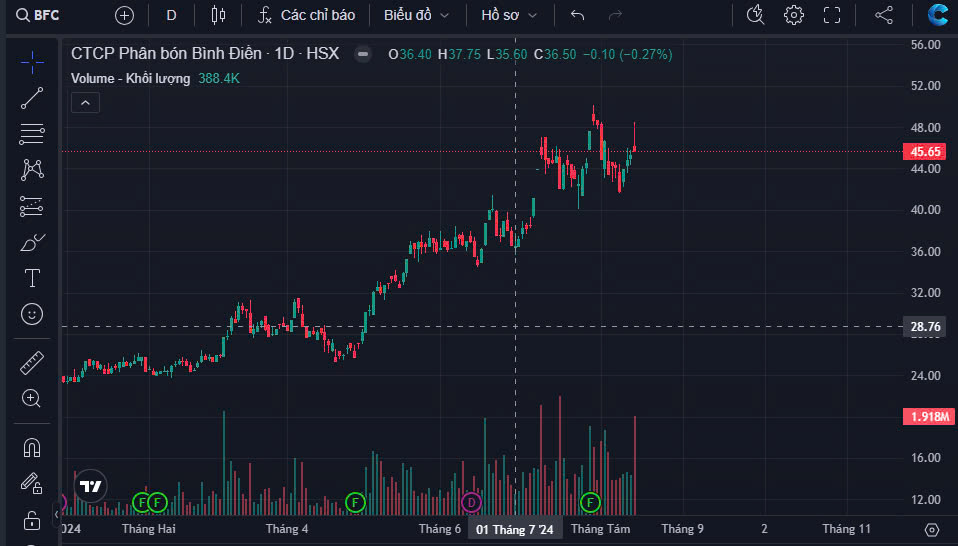The image size is (958, 546).
Task: Click the dividend D marker on timeline
Action: [472, 501]
